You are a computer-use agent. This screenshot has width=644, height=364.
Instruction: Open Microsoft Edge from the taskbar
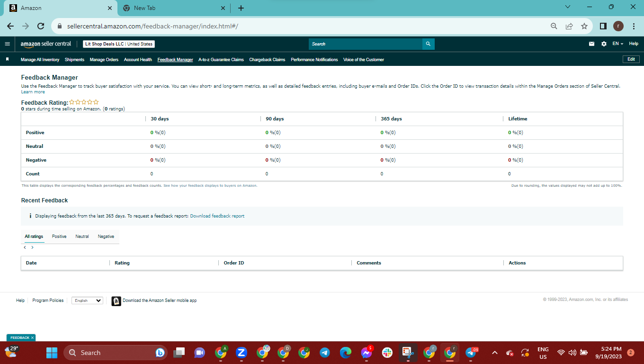tap(346, 353)
